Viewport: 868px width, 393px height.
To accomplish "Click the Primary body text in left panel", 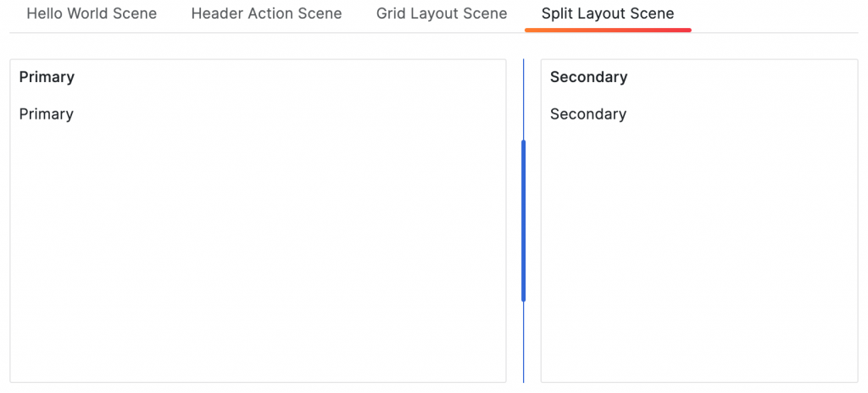I will click(x=47, y=114).
